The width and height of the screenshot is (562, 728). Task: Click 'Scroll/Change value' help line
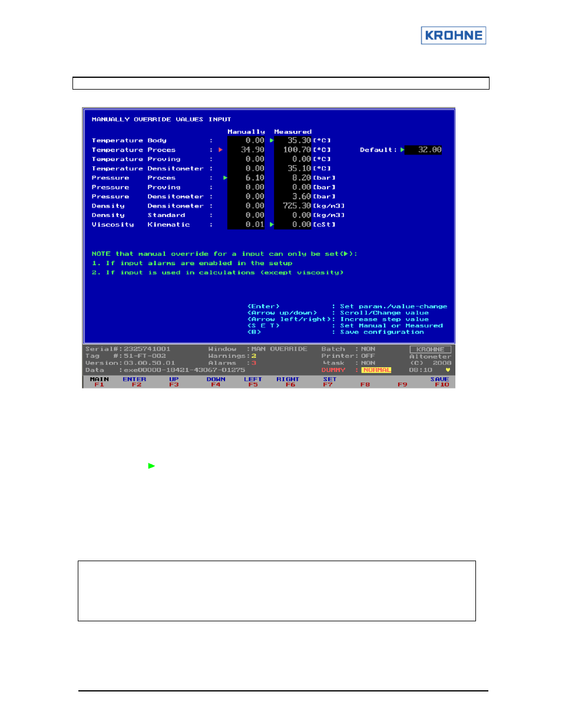pyautogui.click(x=384, y=313)
